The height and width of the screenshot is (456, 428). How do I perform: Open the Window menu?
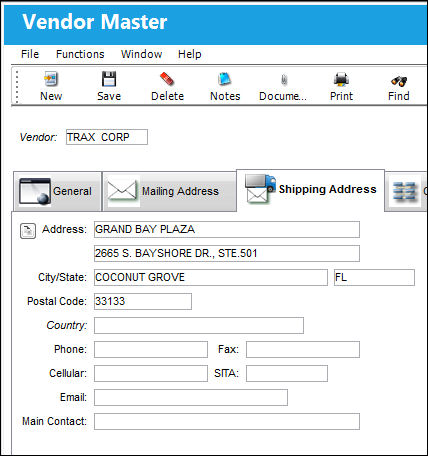(141, 54)
